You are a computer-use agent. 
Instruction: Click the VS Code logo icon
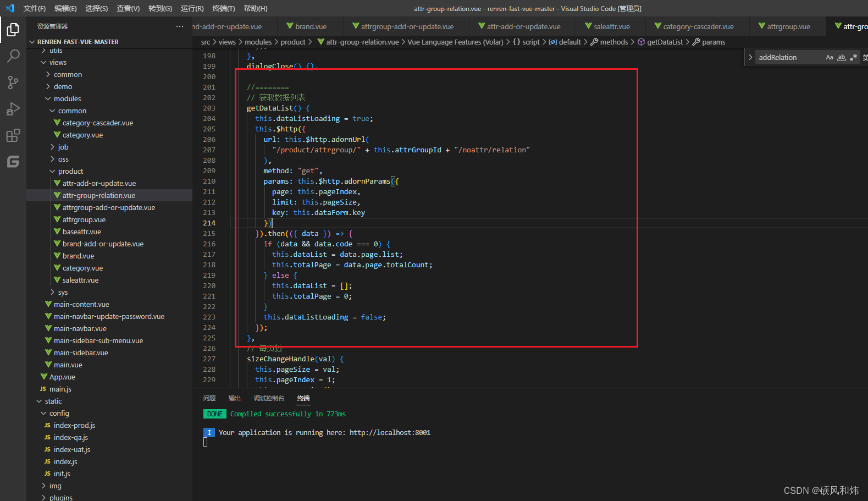[x=9, y=8]
